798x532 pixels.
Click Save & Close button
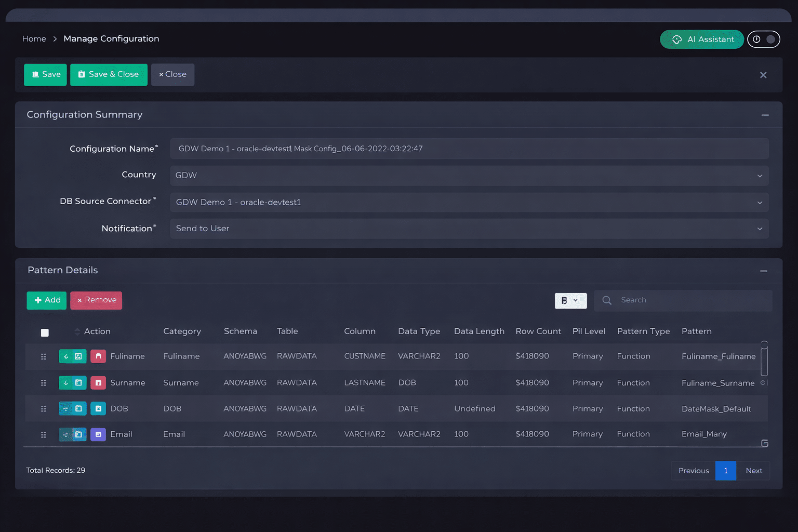tap(109, 75)
